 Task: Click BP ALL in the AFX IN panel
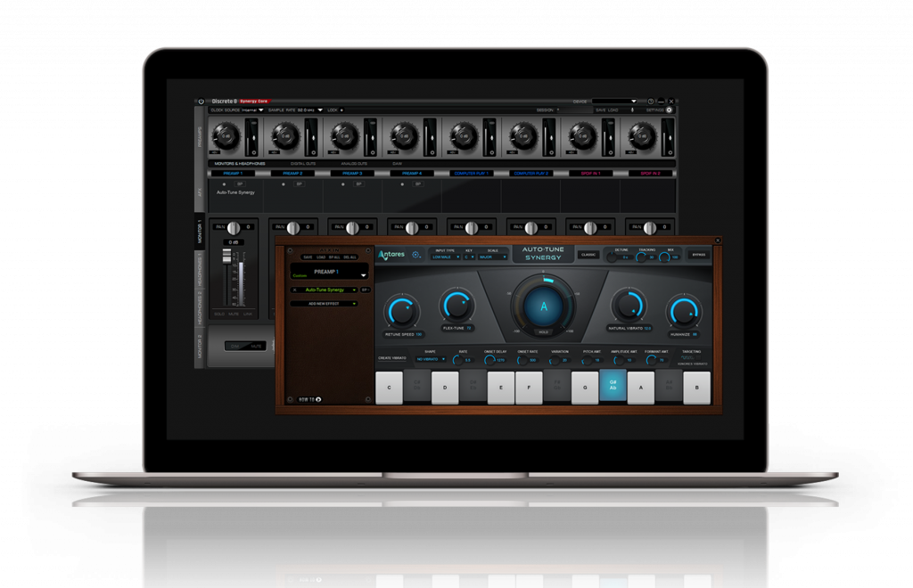[333, 257]
